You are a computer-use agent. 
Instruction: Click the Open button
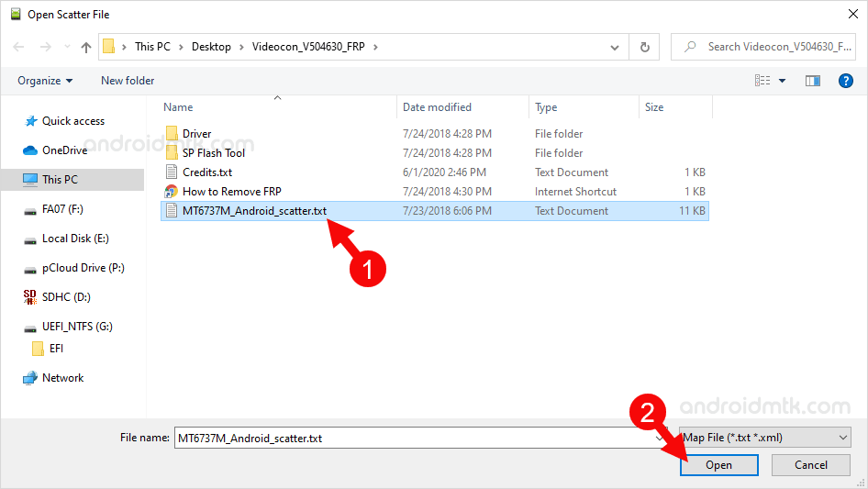(x=718, y=465)
